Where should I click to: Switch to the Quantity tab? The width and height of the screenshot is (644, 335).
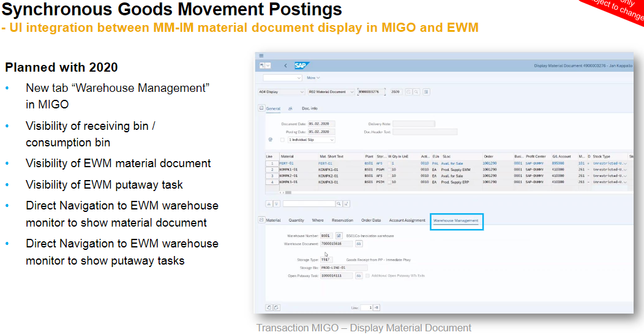(x=296, y=220)
